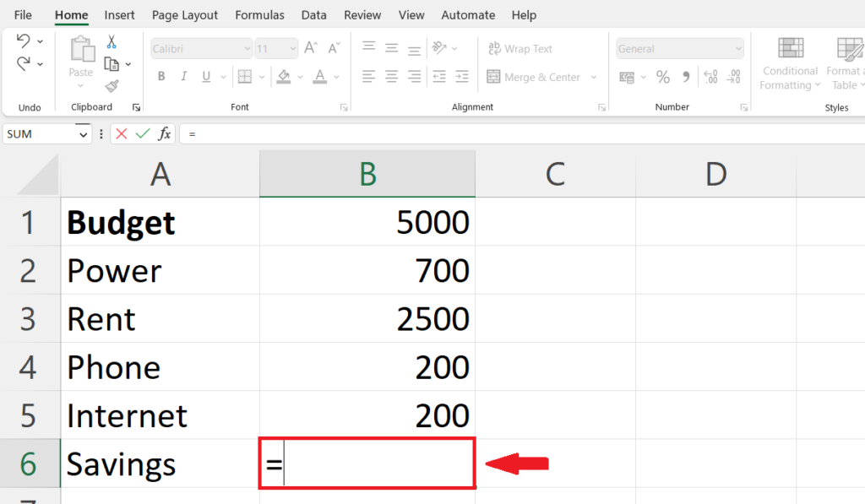Decrease font size with smaller A icon
The height and width of the screenshot is (504, 865).
tap(334, 48)
